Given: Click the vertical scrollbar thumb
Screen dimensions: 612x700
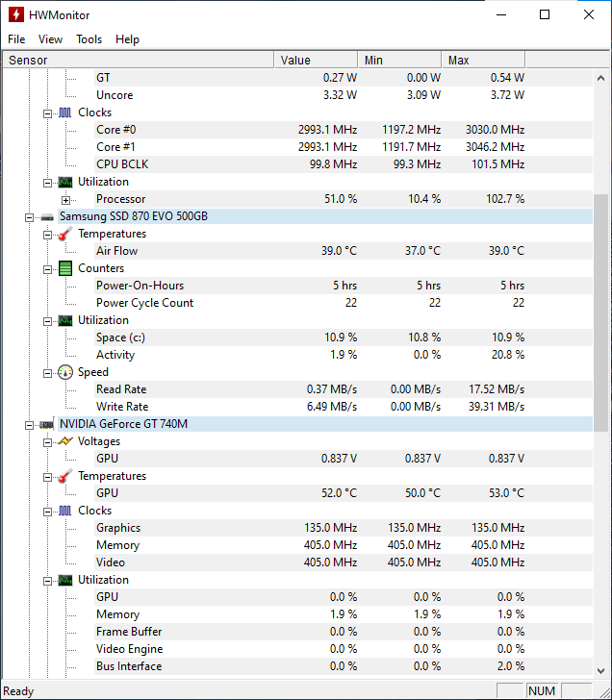Looking at the screenshot, I should pos(600,312).
